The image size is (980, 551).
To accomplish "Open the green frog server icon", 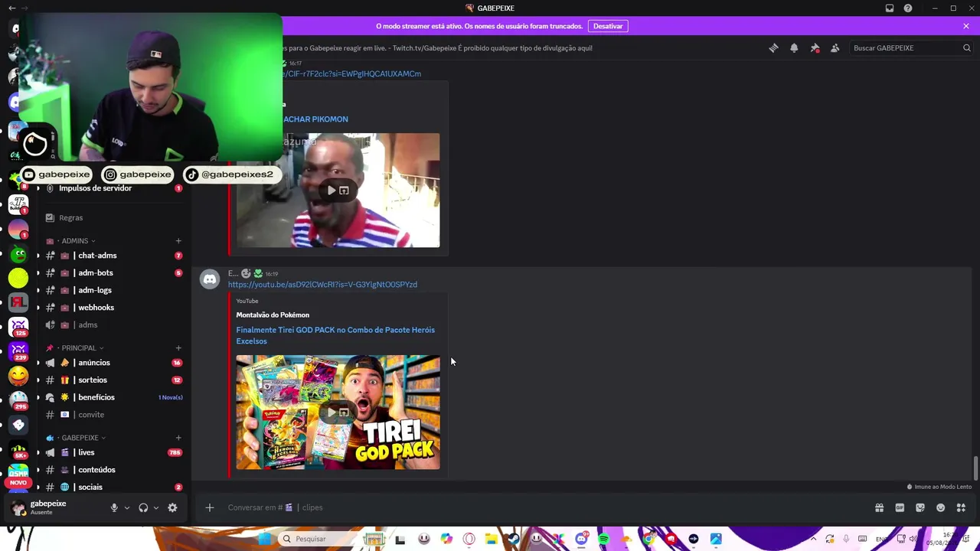I will point(18,255).
